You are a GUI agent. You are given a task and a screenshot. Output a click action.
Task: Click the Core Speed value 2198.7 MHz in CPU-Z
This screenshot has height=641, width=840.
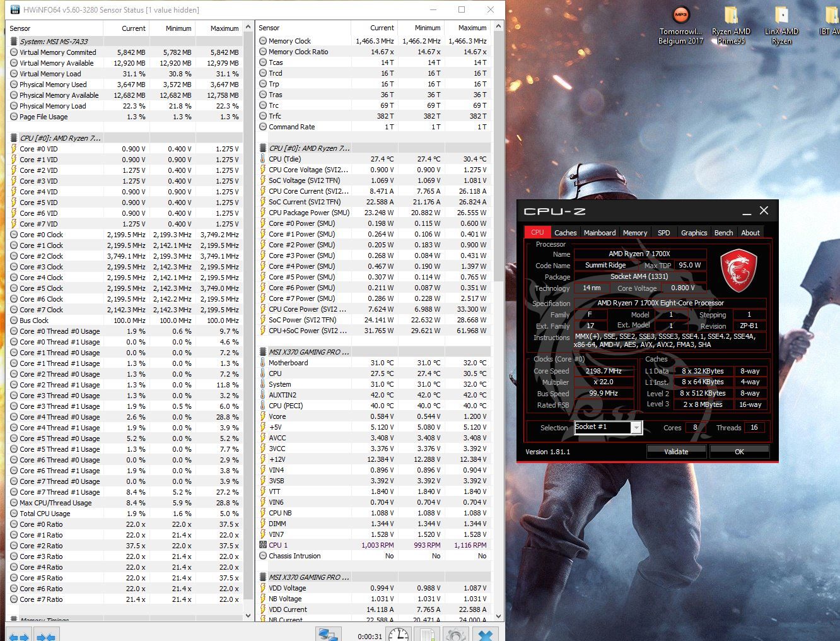pyautogui.click(x=604, y=371)
